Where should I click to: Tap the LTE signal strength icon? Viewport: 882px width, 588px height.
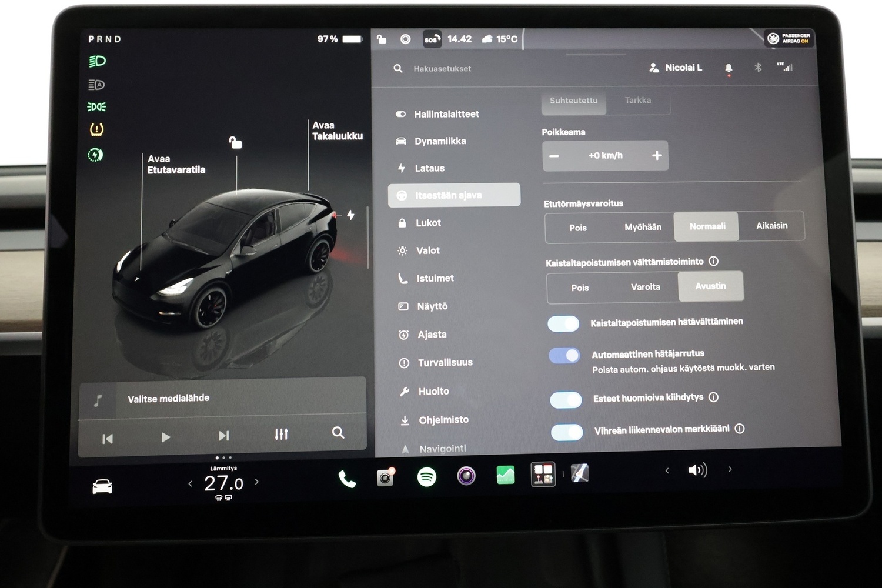785,66
